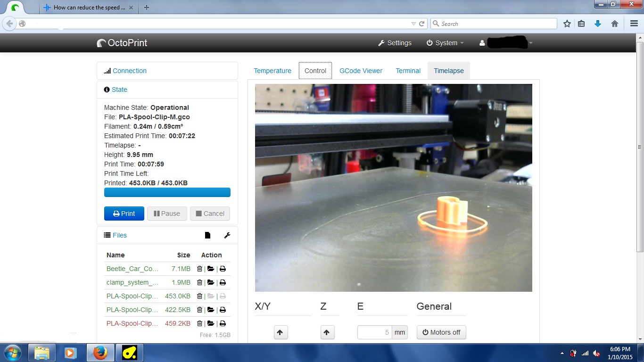Open a new browser tab
Screen dimensions: 644x362
147,8
